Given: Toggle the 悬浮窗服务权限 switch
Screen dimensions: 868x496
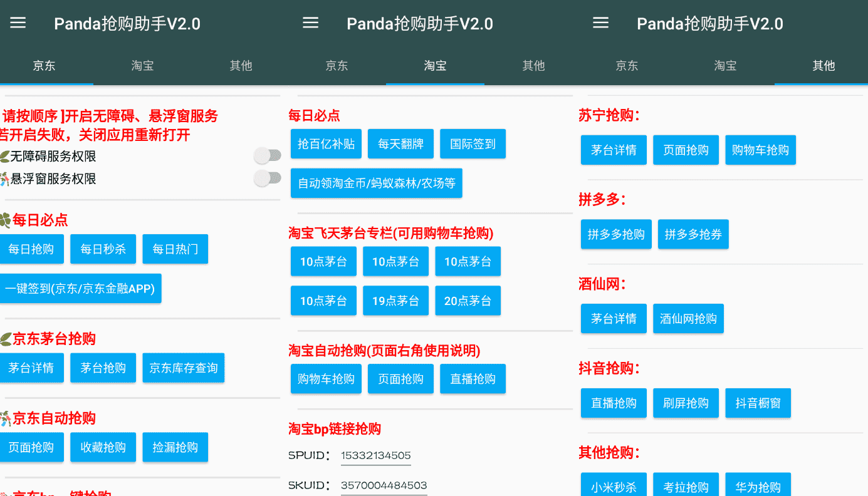Looking at the screenshot, I should pos(267,178).
